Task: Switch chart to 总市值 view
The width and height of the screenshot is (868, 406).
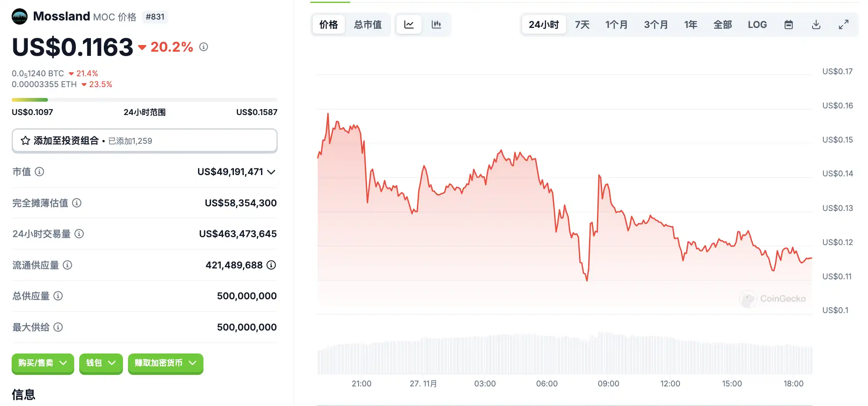Action: click(368, 25)
